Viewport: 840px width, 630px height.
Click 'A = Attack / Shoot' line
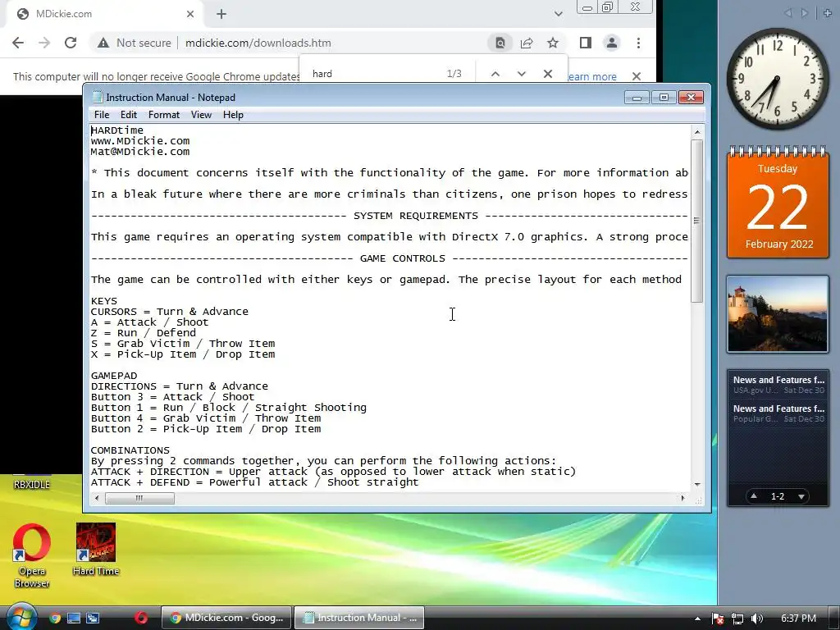(x=149, y=322)
